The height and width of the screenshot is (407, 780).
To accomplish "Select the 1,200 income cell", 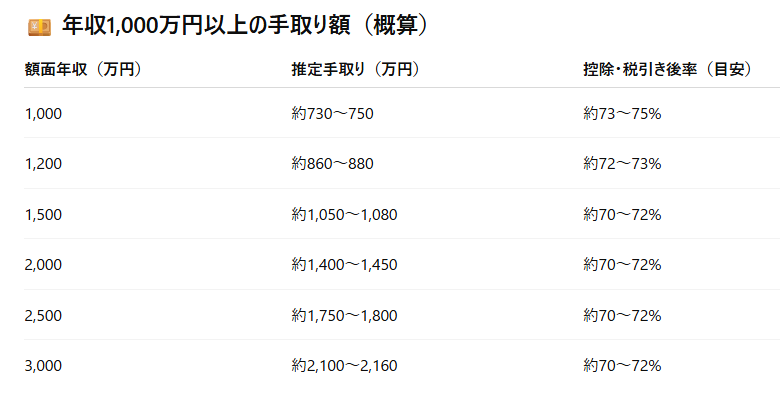I will (x=43, y=164).
